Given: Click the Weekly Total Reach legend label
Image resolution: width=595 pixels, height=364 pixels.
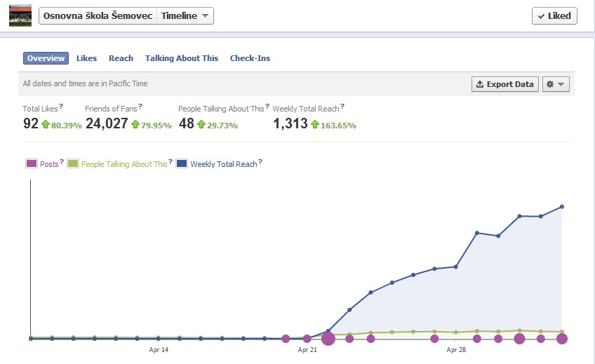Looking at the screenshot, I should 224,164.
